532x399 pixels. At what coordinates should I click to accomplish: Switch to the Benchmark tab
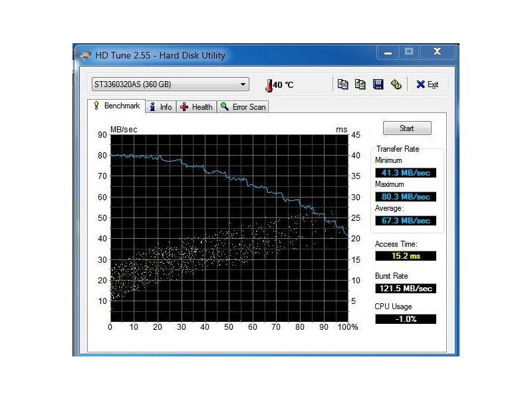[117, 106]
